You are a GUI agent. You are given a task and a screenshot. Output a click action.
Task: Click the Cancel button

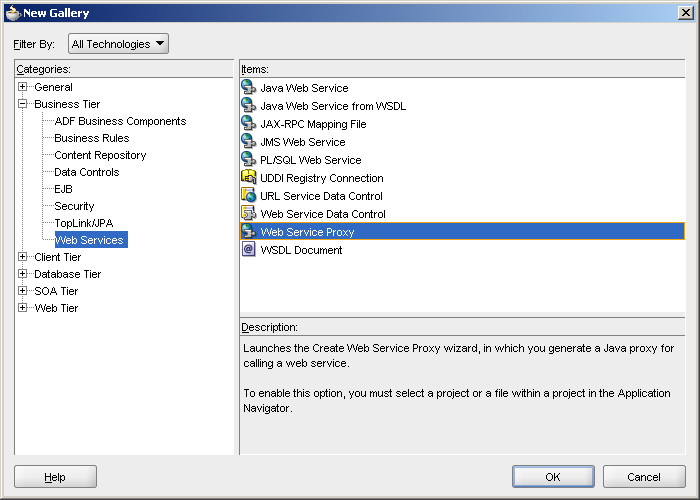(x=644, y=477)
